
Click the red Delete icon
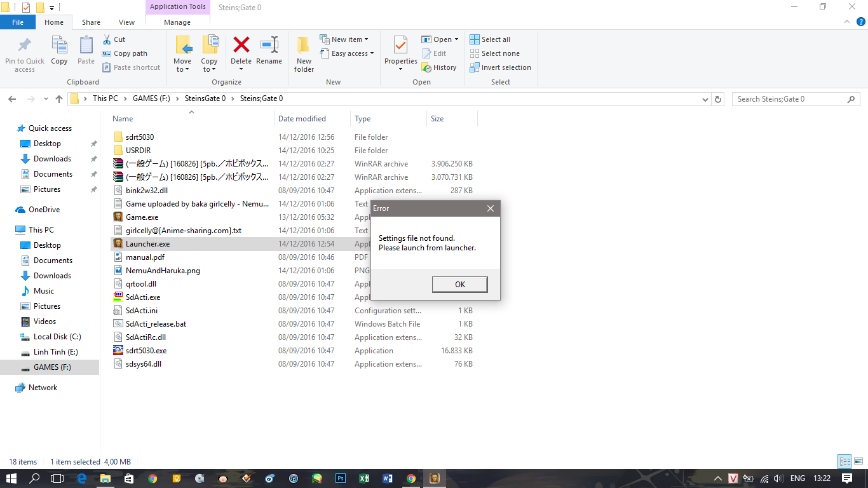[x=241, y=44]
